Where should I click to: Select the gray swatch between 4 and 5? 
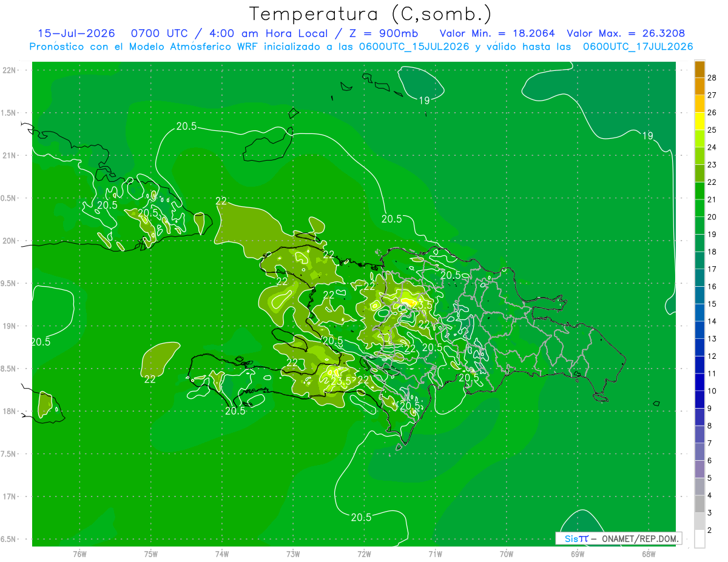tap(699, 487)
